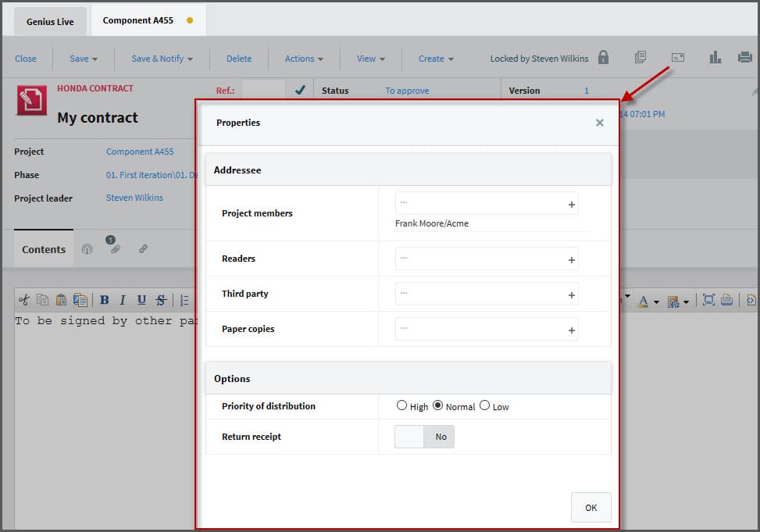Switch to the Genius Live tab
The width and height of the screenshot is (760, 532).
[x=50, y=22]
